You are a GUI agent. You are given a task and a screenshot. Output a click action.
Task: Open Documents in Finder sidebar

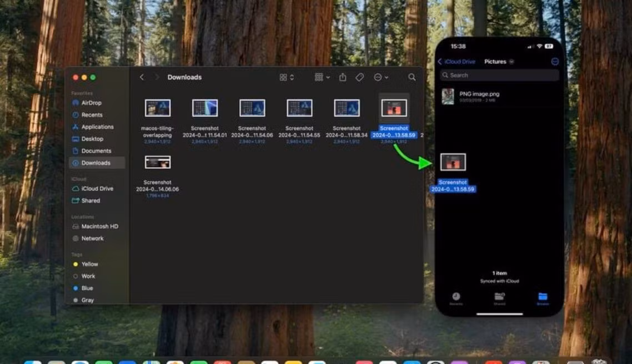97,151
